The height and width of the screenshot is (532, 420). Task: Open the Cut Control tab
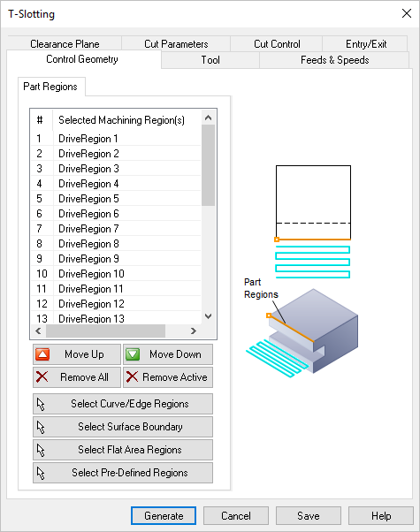(x=277, y=44)
